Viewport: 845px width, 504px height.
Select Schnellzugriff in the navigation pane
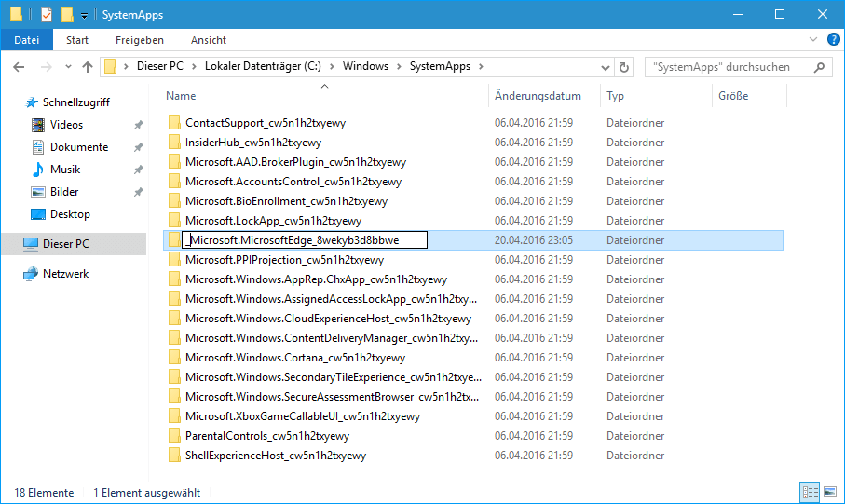tap(76, 102)
